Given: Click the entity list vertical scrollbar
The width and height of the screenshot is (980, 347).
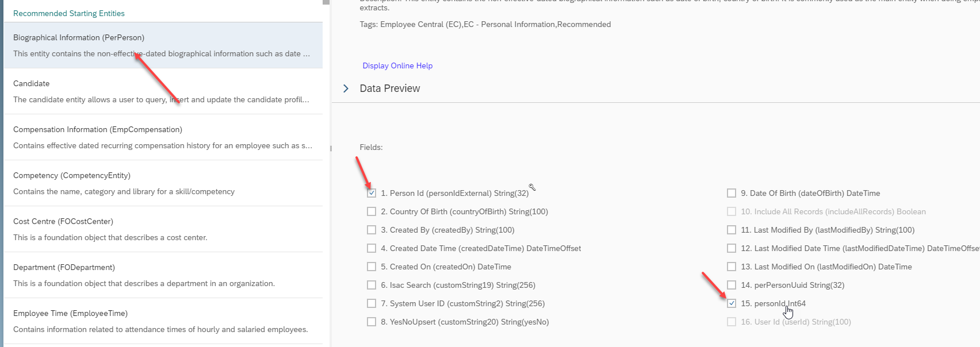Looking at the screenshot, I should click(x=326, y=173).
